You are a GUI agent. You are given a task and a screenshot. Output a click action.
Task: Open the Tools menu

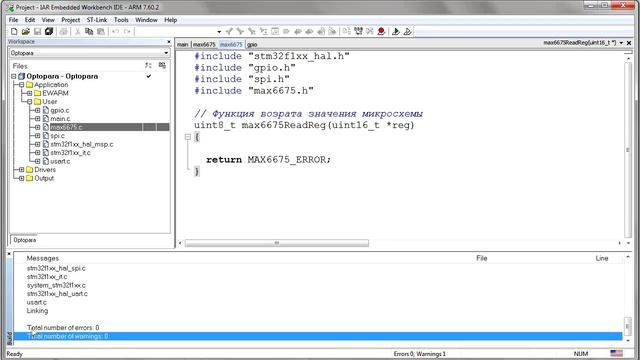pos(121,20)
